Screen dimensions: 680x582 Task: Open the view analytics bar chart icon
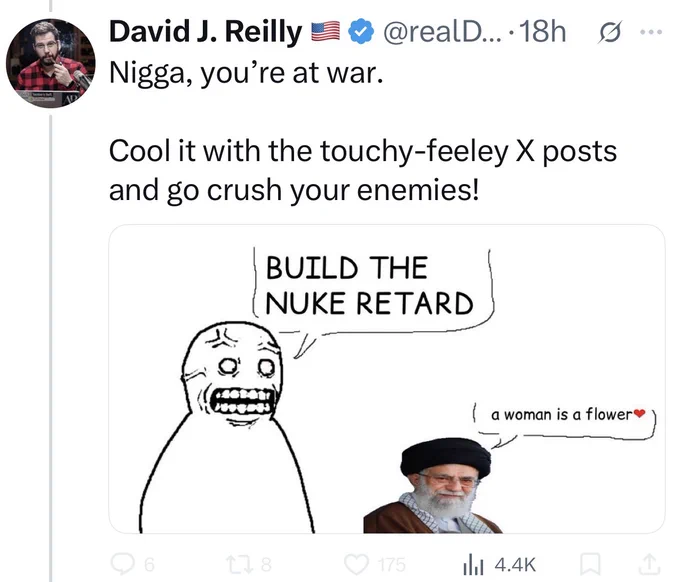[473, 565]
